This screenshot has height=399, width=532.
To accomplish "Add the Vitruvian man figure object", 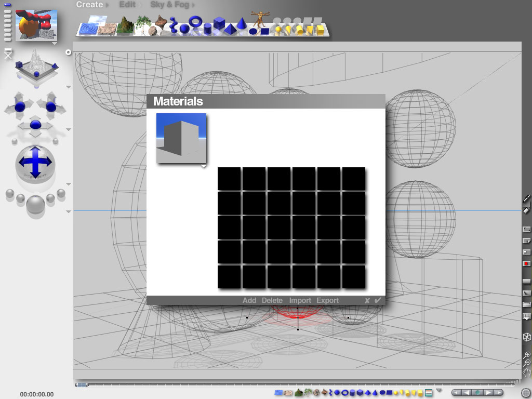I will 258,20.
